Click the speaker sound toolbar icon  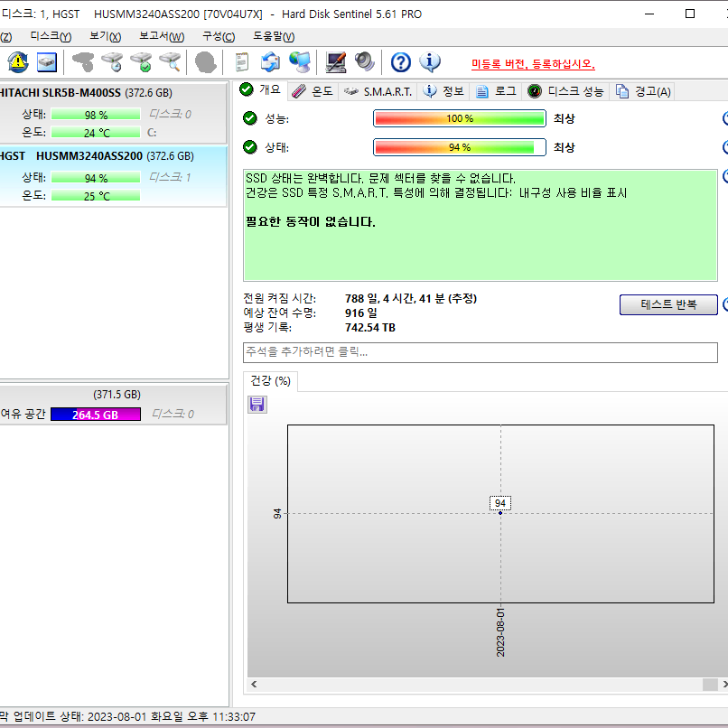coord(365,62)
